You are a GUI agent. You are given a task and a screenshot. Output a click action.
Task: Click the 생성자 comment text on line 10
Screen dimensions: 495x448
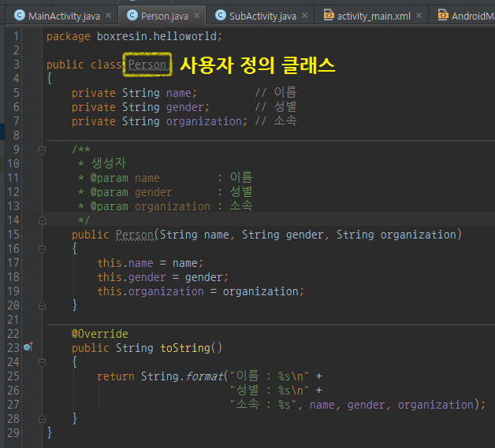coord(108,163)
